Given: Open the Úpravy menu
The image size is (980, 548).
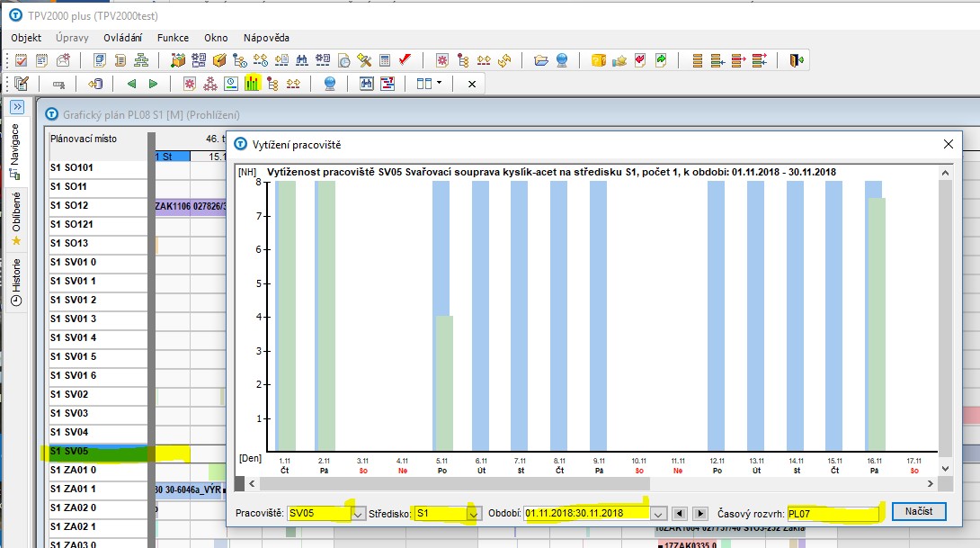Looking at the screenshot, I should coord(72,38).
